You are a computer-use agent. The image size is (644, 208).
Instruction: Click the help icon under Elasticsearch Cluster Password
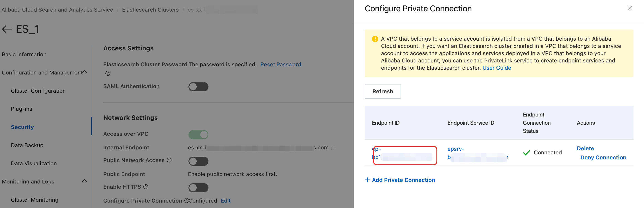pos(107,74)
